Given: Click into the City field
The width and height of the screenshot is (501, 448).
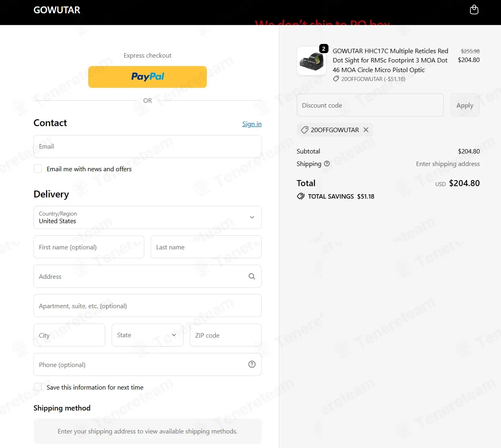Looking at the screenshot, I should coord(69,335).
